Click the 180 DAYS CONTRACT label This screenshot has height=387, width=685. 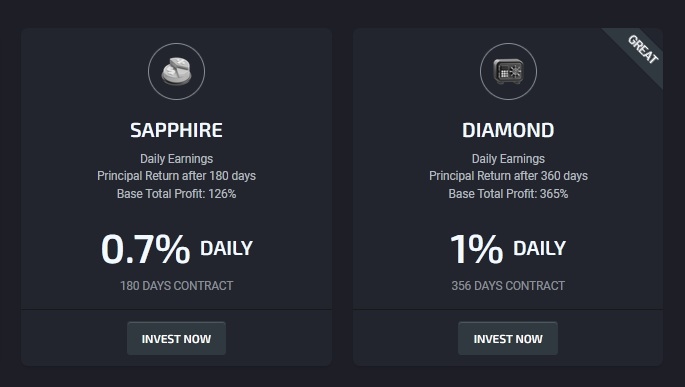[176, 286]
